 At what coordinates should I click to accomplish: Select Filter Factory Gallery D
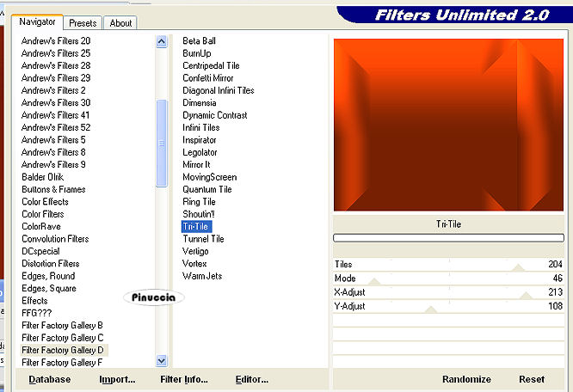pyautogui.click(x=63, y=351)
